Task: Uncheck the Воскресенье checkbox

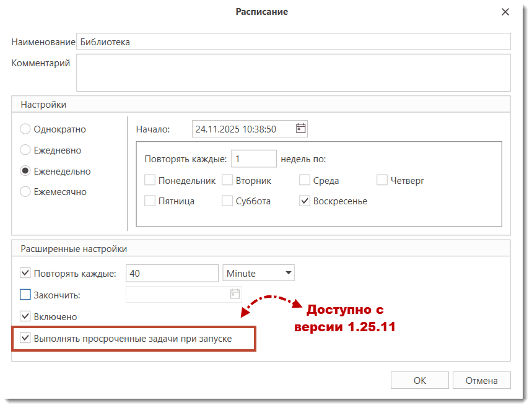Action: [x=305, y=201]
